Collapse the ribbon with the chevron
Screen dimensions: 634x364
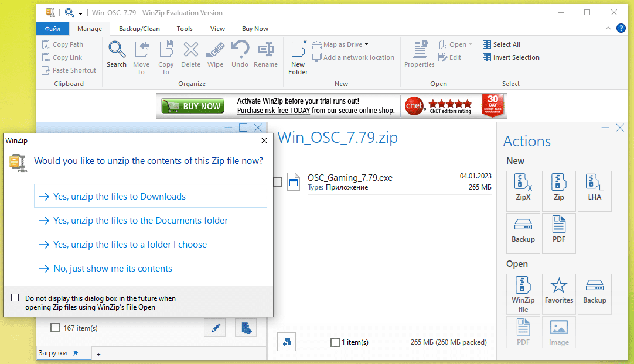click(x=608, y=28)
